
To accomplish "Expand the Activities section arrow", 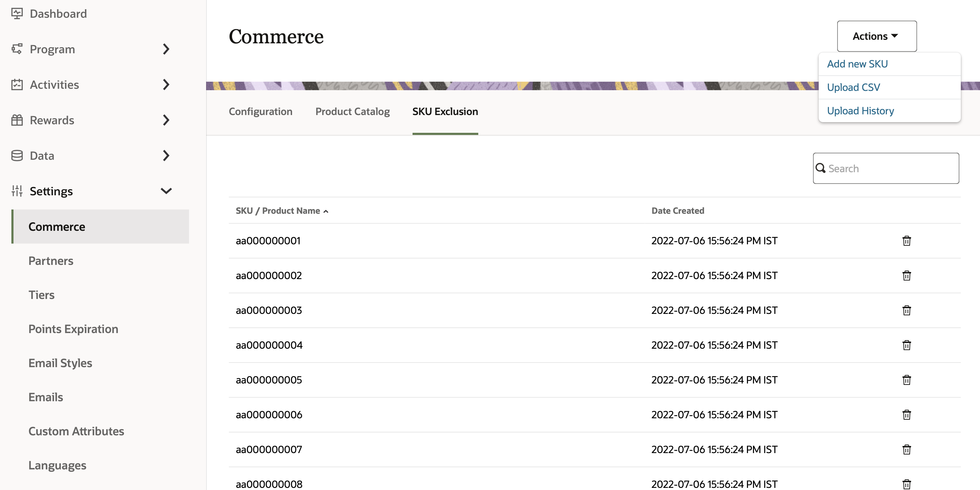I will 166,85.
